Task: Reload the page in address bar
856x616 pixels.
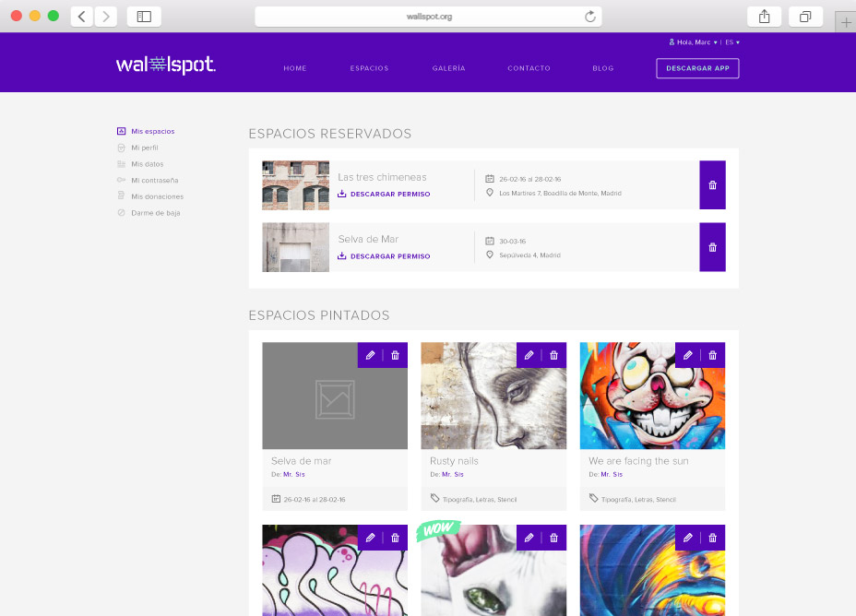Action: (x=589, y=17)
